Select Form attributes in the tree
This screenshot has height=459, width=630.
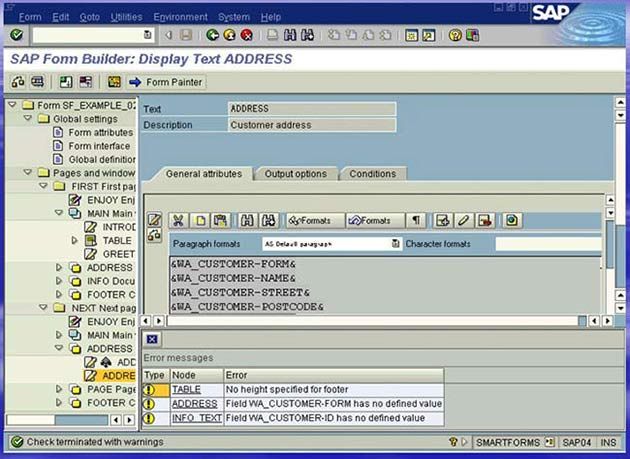coord(100,132)
